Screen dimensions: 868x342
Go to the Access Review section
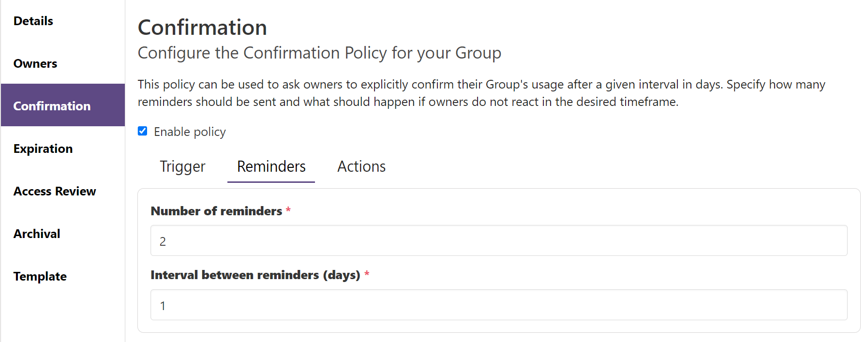pyautogui.click(x=55, y=191)
